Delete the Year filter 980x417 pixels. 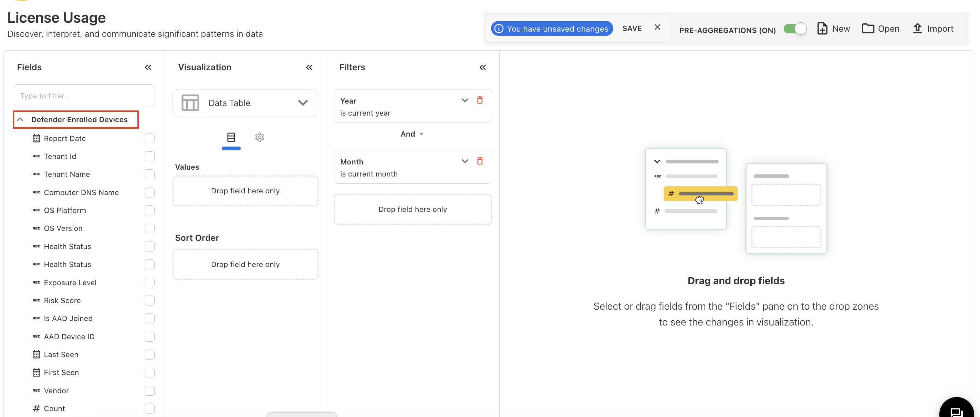[x=480, y=100]
